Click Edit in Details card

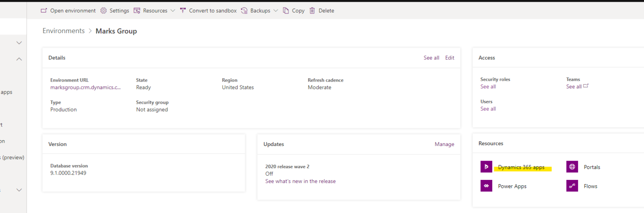pos(449,58)
